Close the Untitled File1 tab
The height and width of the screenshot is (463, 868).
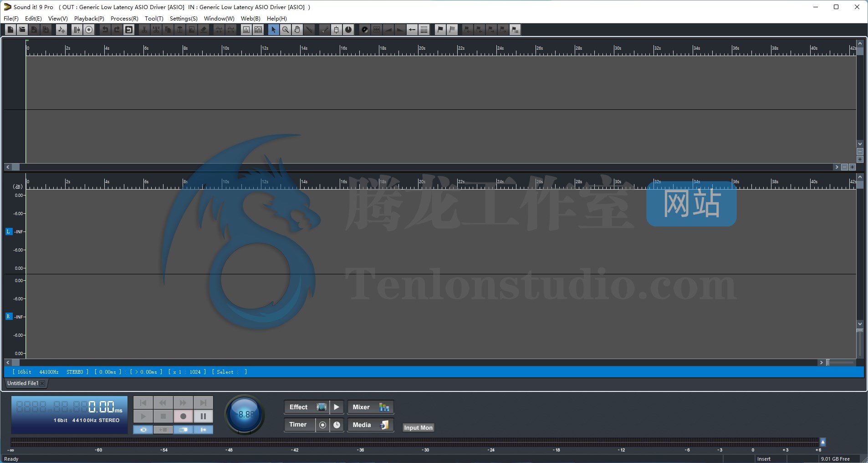[x=42, y=383]
